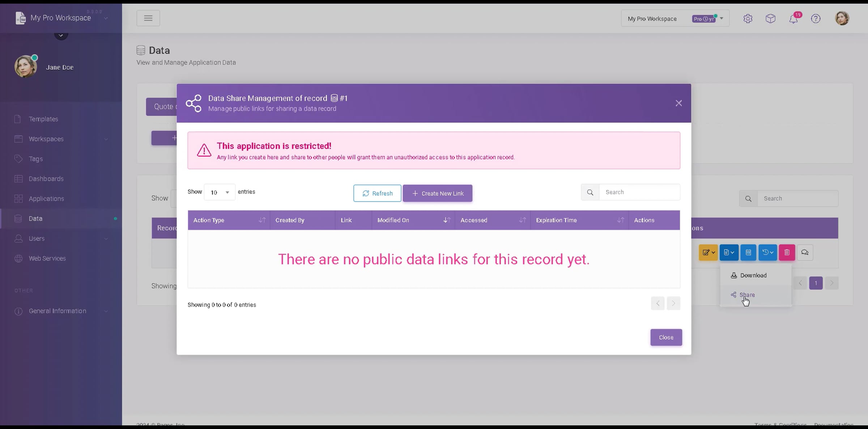The width and height of the screenshot is (868, 429).
Task: Open the comments chat bubble icon
Action: [805, 252]
